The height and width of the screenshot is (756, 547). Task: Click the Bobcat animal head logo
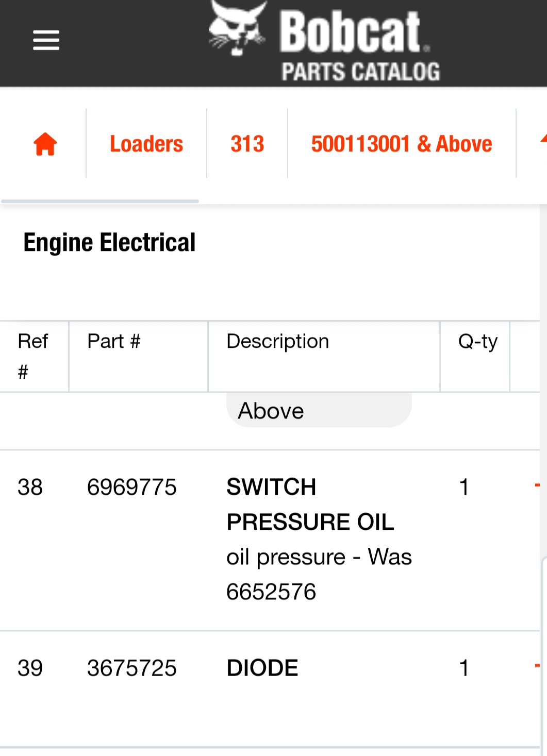pyautogui.click(x=238, y=28)
